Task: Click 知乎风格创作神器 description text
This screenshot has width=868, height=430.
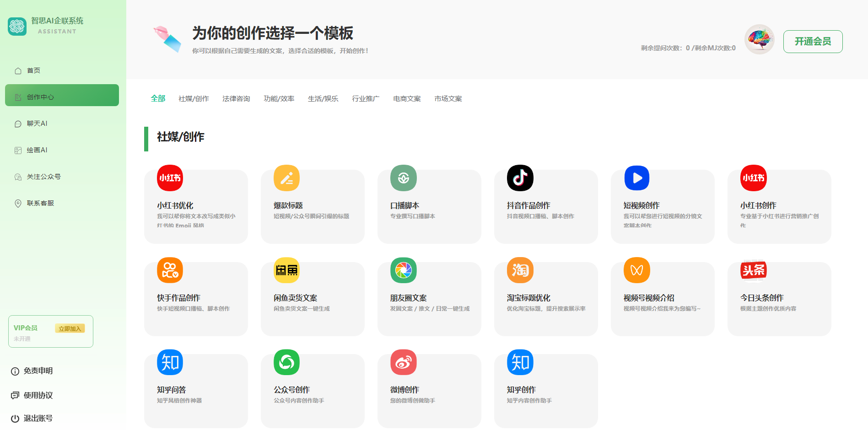Action: 179,401
